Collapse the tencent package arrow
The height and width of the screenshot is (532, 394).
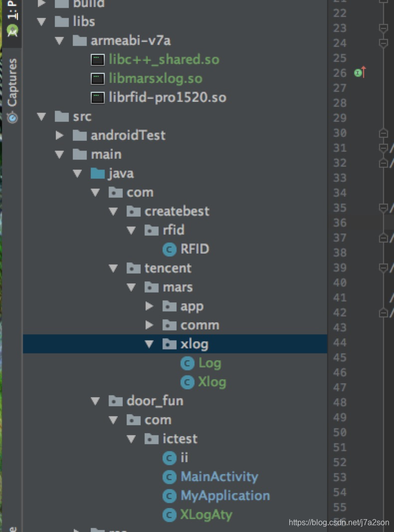click(113, 268)
